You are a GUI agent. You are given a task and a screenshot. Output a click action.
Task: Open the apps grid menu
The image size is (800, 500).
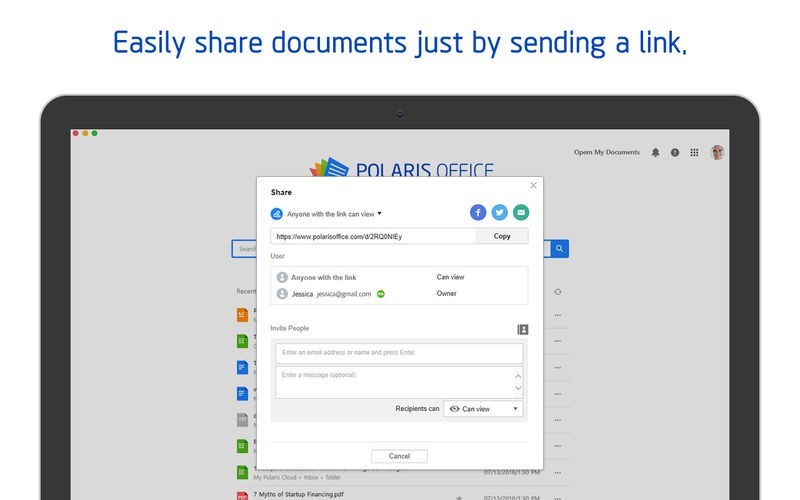coord(694,153)
